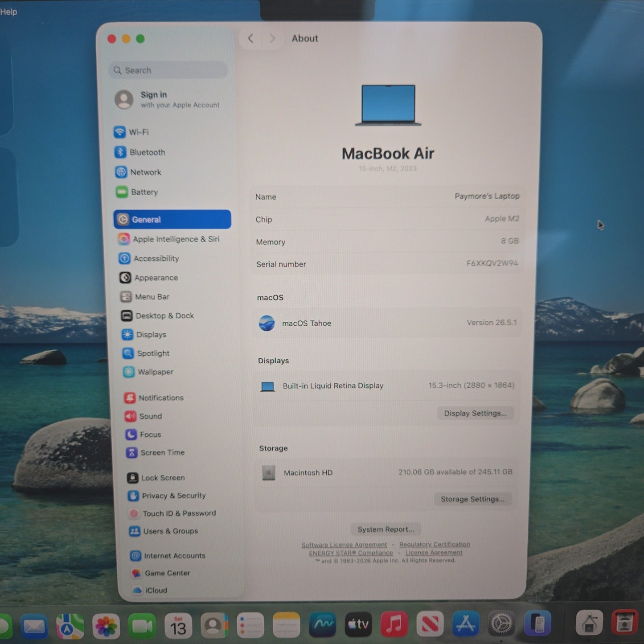644x644 pixels.
Task: Click the macOS Tahoe row
Action: (x=387, y=323)
